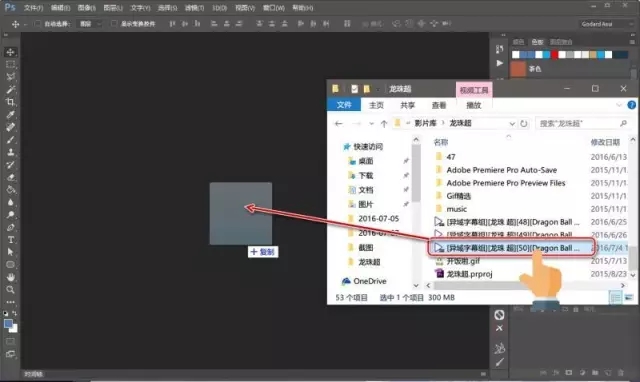
Task: Select the Blur tool
Action: tap(11, 202)
